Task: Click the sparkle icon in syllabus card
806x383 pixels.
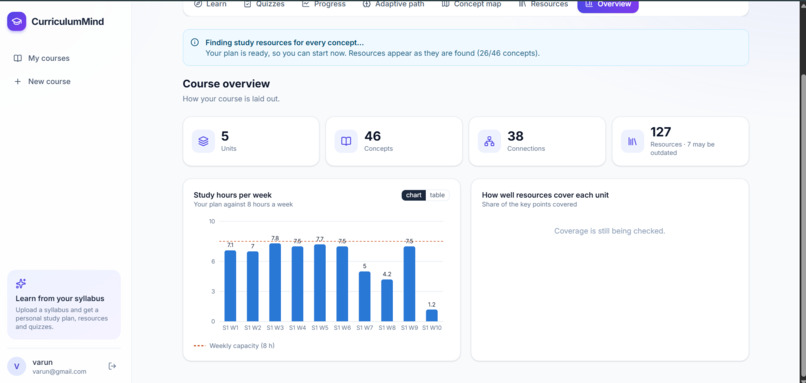Action: point(21,283)
